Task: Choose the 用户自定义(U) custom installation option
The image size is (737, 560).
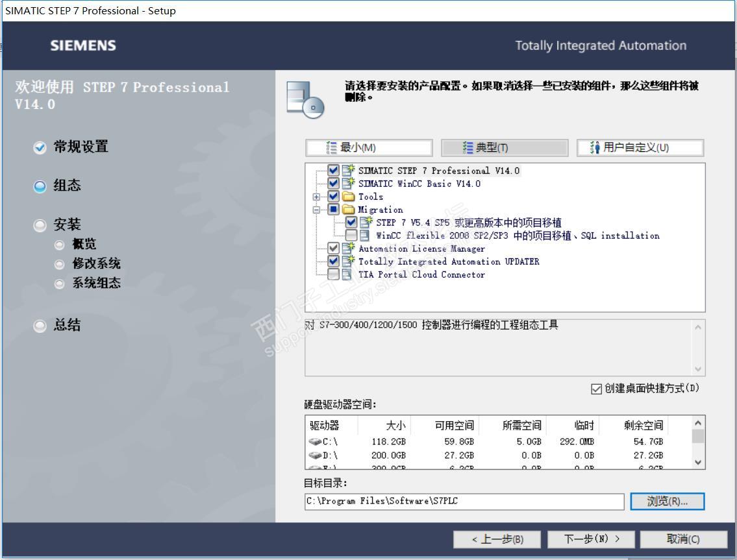Action: [640, 147]
